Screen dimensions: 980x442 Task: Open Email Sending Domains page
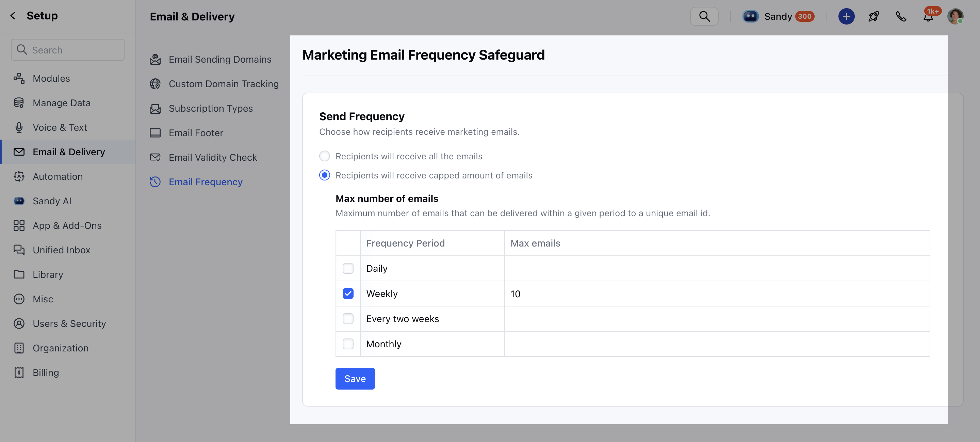coord(220,59)
